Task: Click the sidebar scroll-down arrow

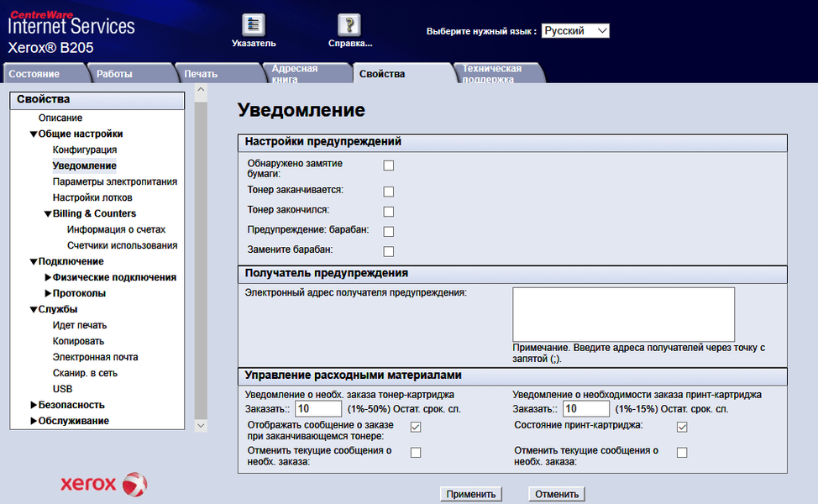Action: click(x=201, y=426)
